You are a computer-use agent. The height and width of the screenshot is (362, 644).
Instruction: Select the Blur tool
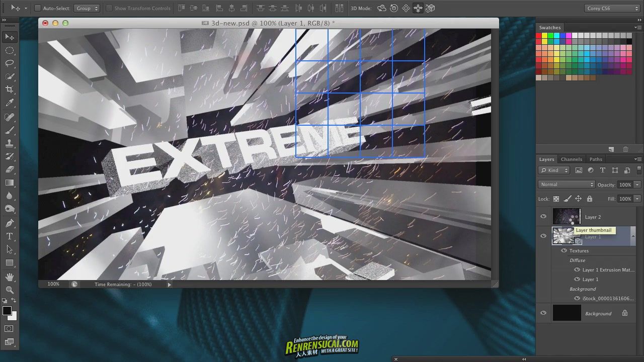tap(10, 196)
